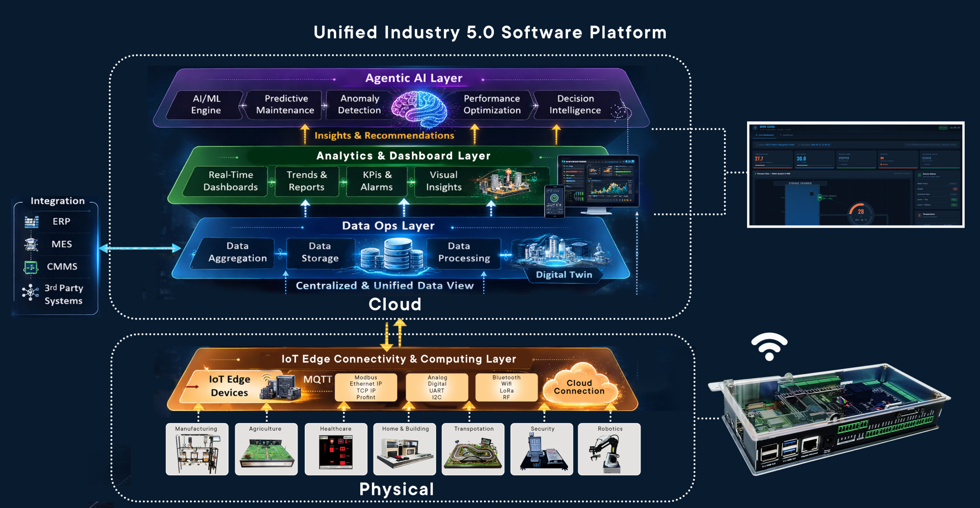Click the MES icon in Integration panel

click(31, 244)
